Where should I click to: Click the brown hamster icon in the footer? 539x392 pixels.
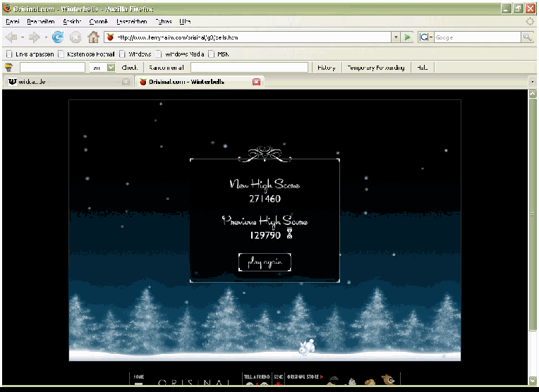click(x=370, y=381)
